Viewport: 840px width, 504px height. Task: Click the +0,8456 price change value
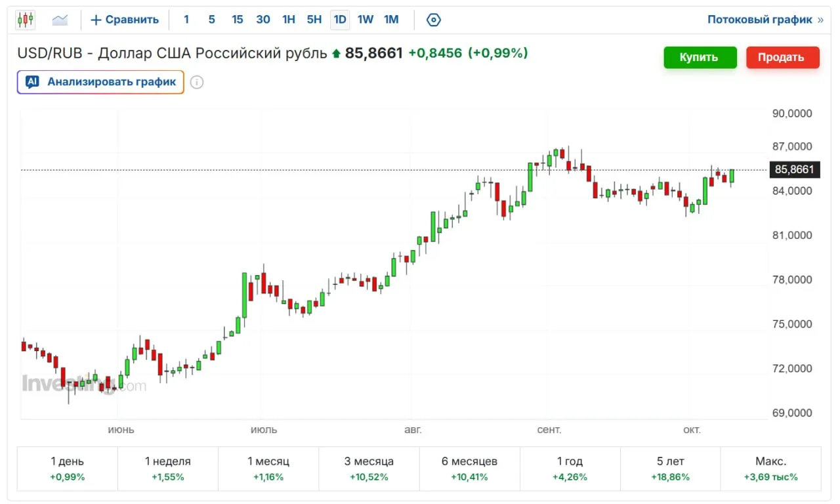[x=435, y=53]
